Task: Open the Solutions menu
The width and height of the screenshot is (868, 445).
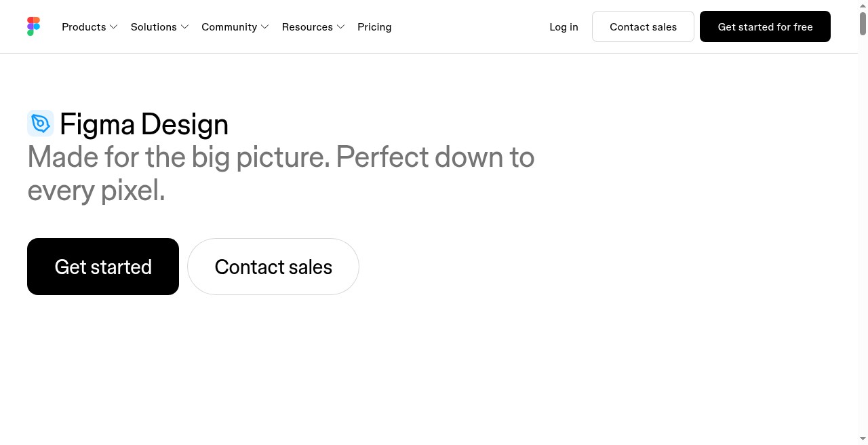Action: pos(159,27)
